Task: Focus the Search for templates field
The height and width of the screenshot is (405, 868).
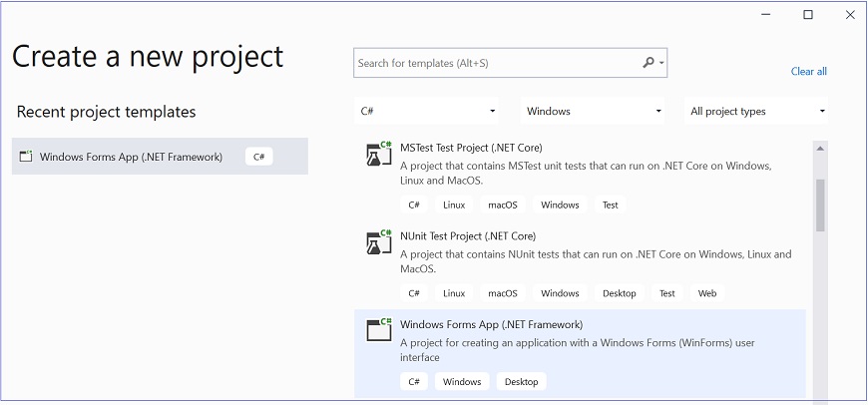Action: coord(497,63)
